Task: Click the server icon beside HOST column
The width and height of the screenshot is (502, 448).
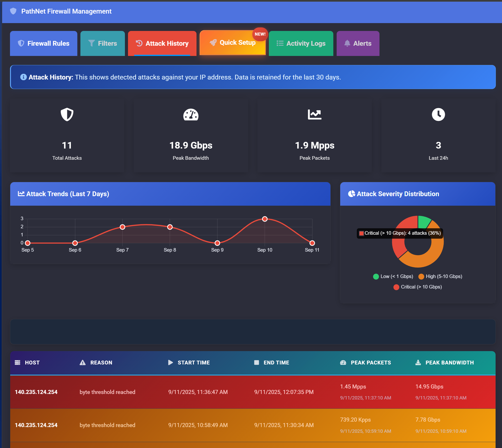Action: coord(17,362)
